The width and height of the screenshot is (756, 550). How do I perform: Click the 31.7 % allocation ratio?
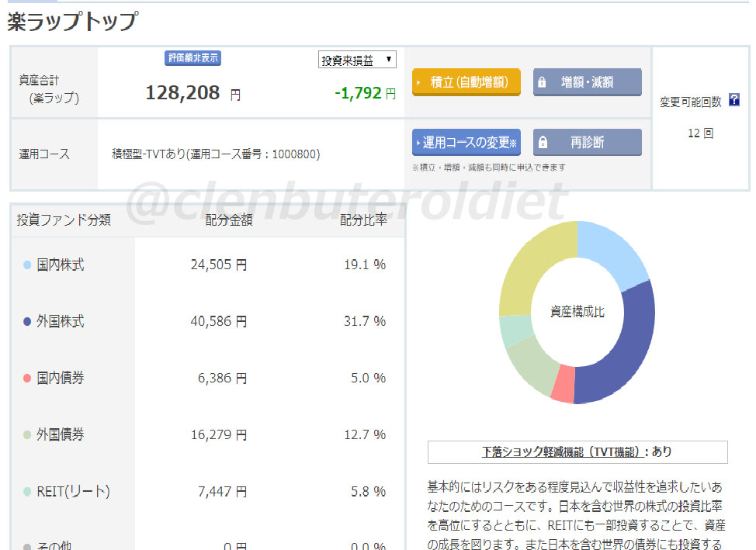[x=365, y=321]
